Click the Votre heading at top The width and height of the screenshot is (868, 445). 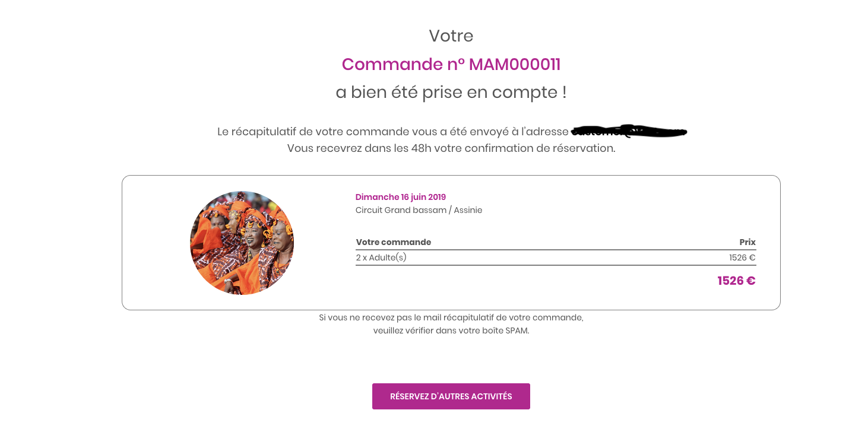[451, 36]
